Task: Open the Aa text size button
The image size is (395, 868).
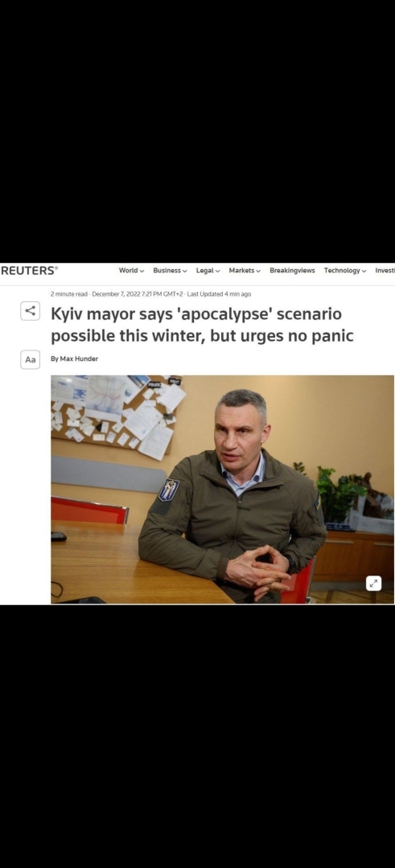Action: point(30,359)
